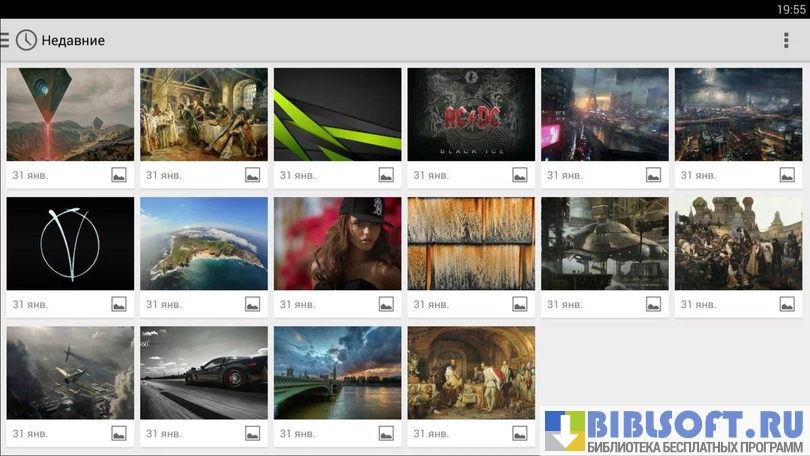Open the hamburger navigation drawer menu
This screenshot has width=810, height=456.
pos(5,40)
